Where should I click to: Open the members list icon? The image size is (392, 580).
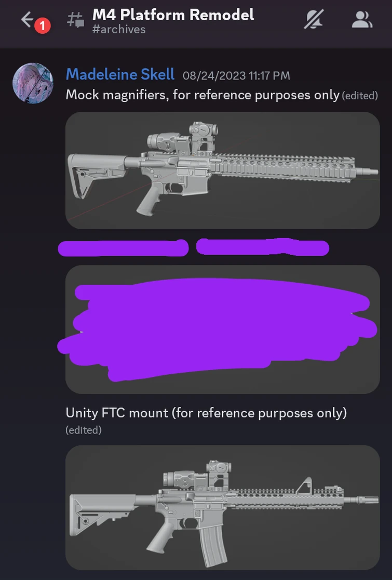[x=362, y=20]
